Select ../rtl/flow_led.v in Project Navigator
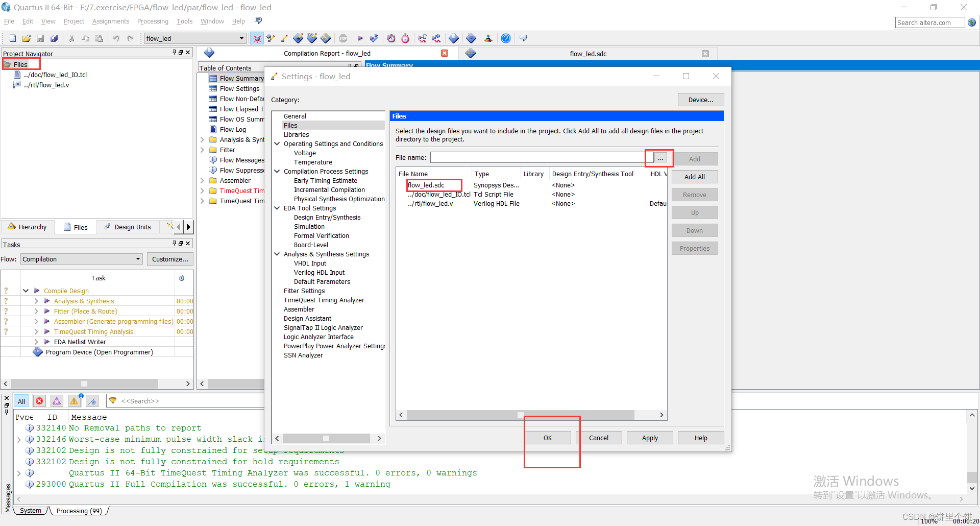Image resolution: width=980 pixels, height=526 pixels. [46, 85]
